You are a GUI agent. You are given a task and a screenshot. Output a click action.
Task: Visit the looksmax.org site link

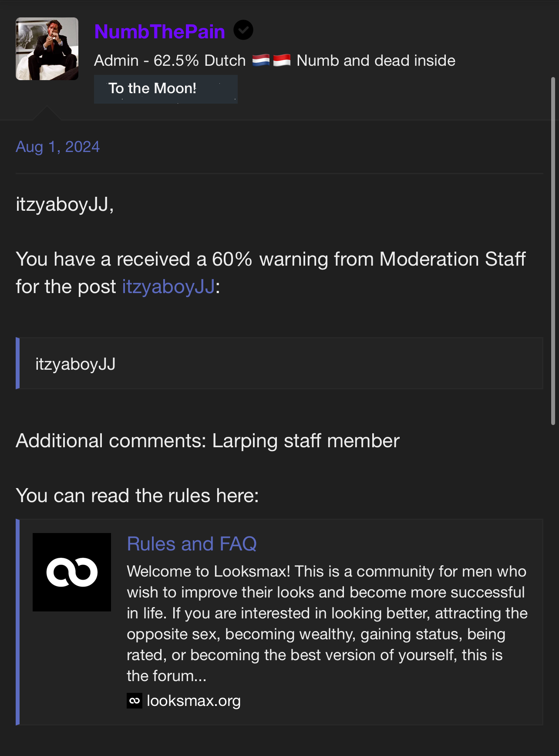194,701
